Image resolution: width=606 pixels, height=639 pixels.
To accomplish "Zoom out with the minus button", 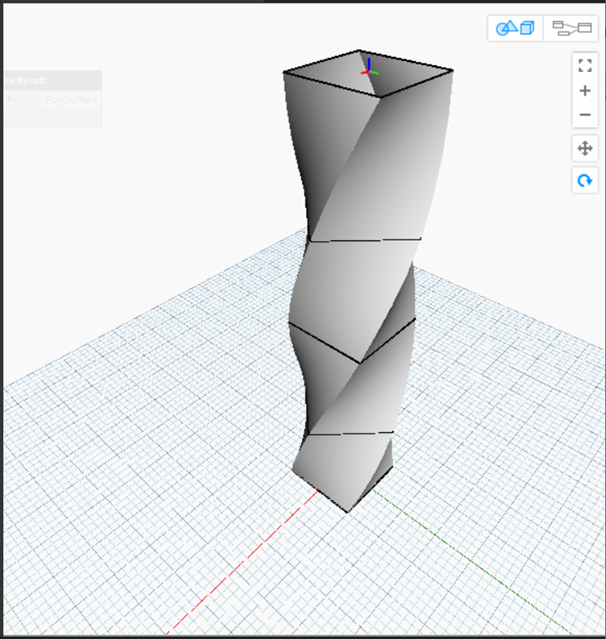I will click(585, 115).
